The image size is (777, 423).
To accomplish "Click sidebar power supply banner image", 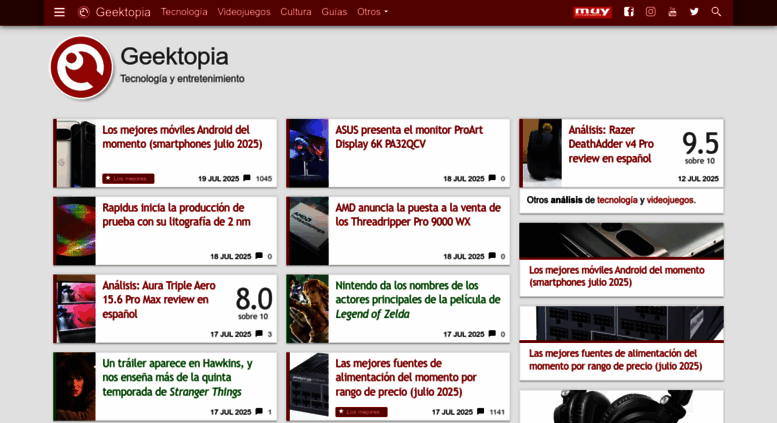I will tap(621, 323).
